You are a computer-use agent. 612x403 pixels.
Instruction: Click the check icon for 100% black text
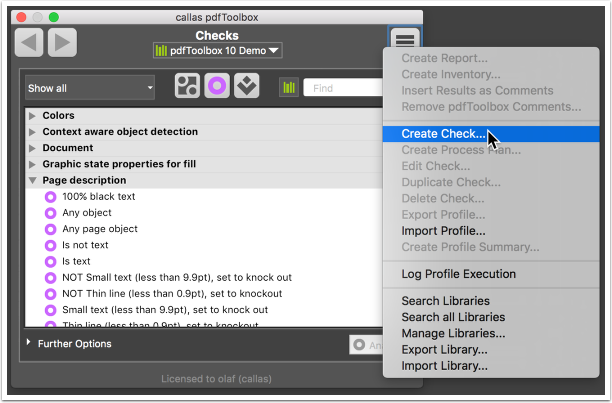pos(50,197)
